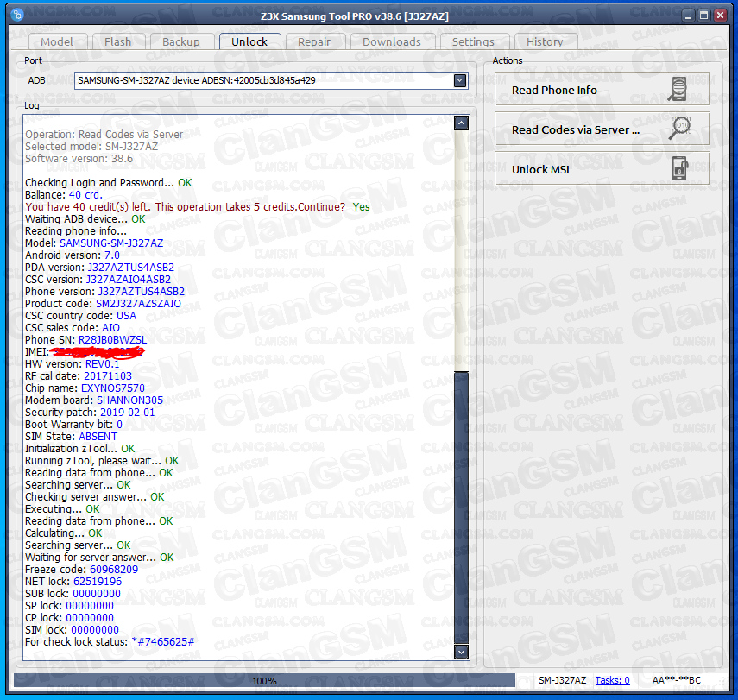The width and height of the screenshot is (738, 700).
Task: Open the Settings tab
Action: coord(474,42)
